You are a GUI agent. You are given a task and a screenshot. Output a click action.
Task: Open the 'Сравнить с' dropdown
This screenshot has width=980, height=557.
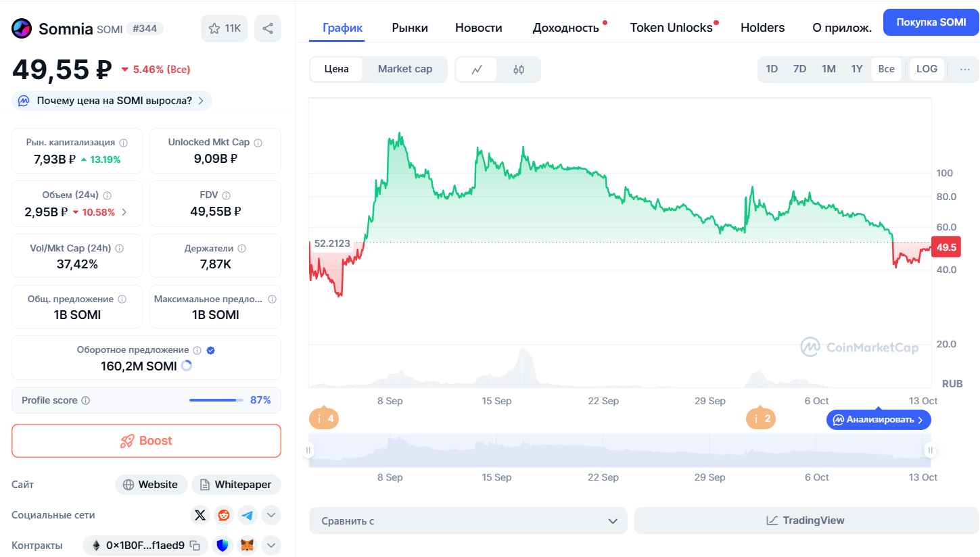point(468,520)
